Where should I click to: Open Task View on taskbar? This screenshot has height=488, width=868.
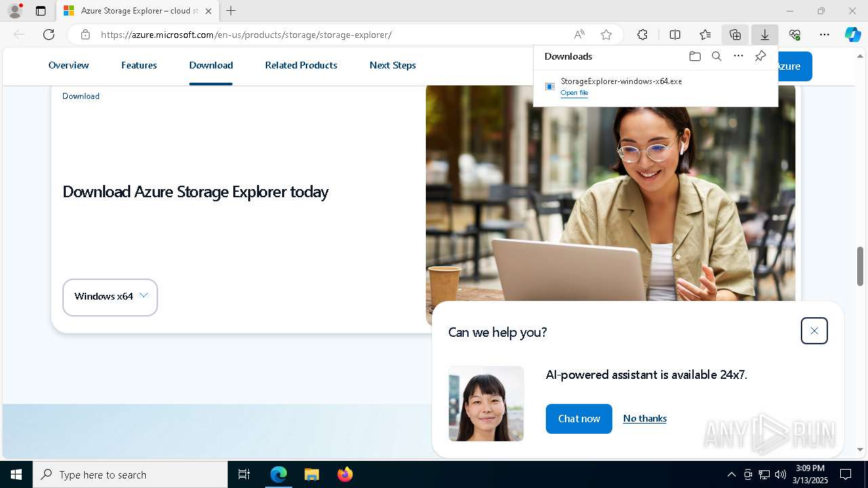click(x=244, y=474)
